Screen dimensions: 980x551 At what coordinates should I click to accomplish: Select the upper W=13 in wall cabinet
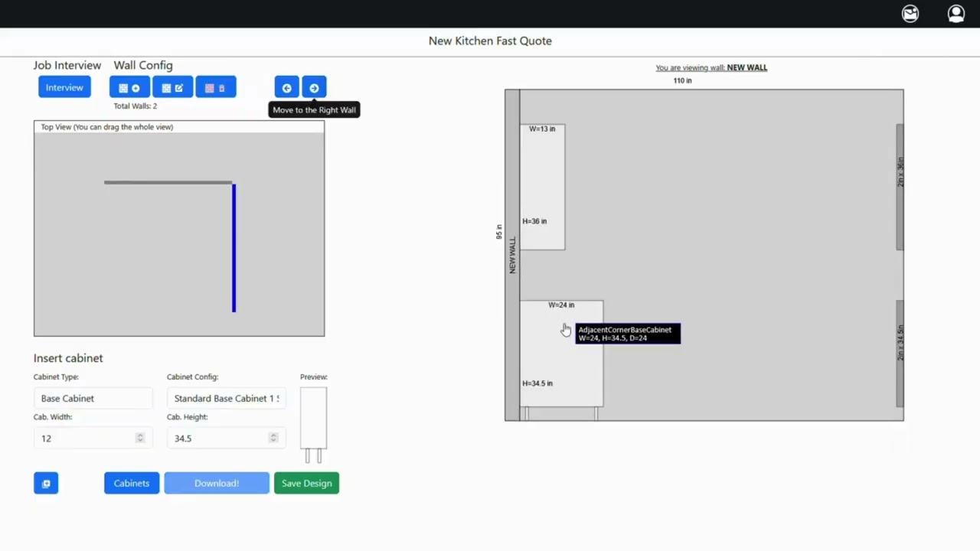point(542,187)
